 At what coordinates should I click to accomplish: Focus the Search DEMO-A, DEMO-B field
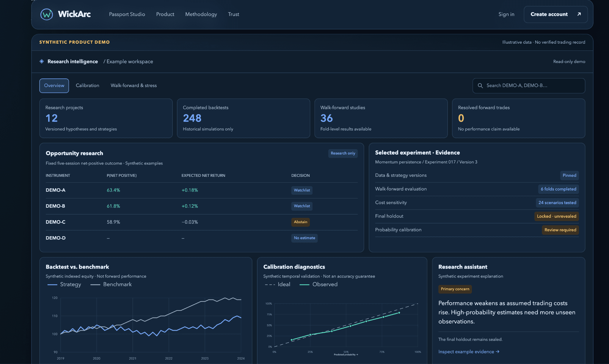coord(529,86)
